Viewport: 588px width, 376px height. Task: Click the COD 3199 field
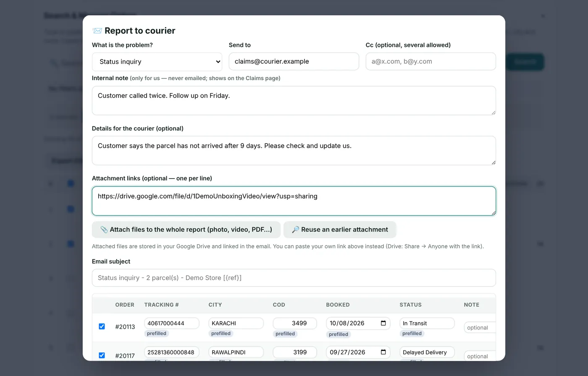coord(295,352)
